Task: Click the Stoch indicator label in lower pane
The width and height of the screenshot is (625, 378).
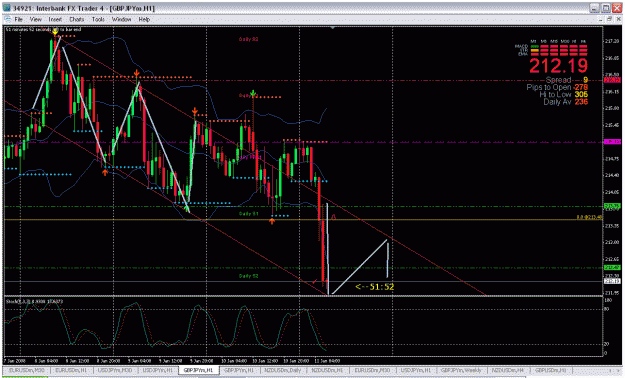Action: [x=34, y=301]
